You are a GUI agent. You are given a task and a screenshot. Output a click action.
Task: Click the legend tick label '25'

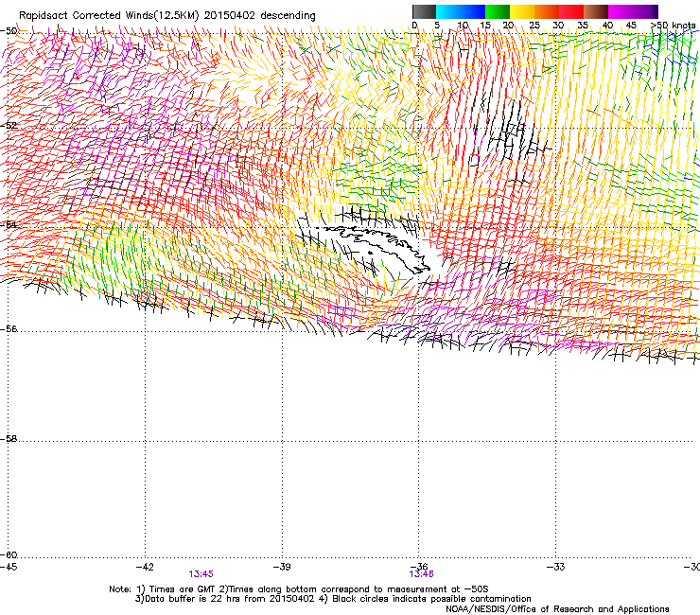tap(534, 26)
